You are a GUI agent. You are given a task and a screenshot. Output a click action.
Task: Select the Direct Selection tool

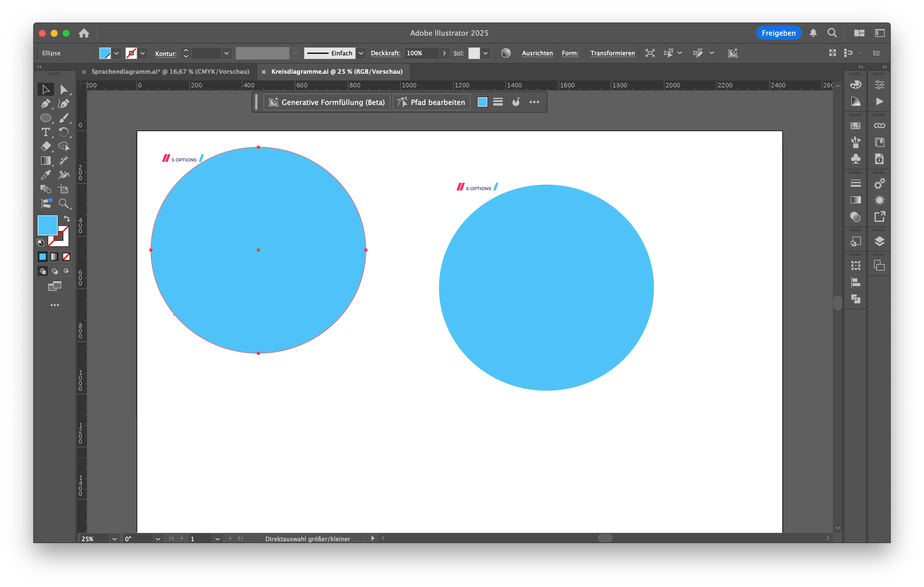[x=64, y=89]
